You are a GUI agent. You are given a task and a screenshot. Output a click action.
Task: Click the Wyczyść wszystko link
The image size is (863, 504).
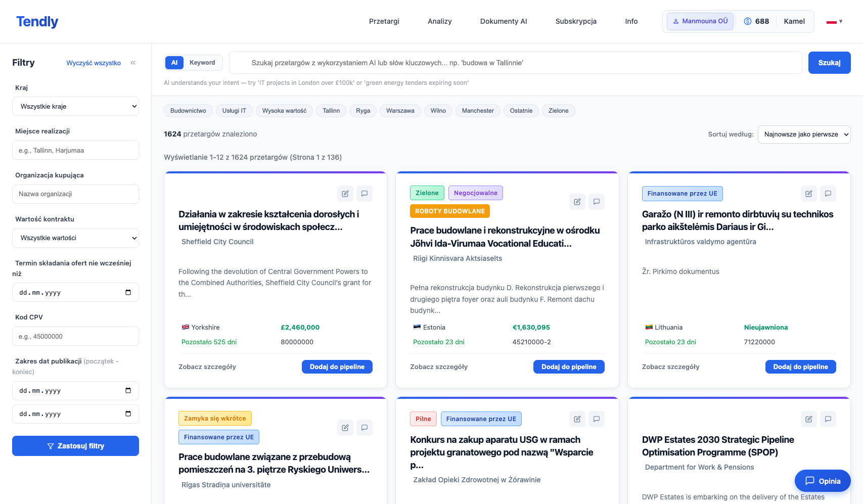pyautogui.click(x=94, y=63)
